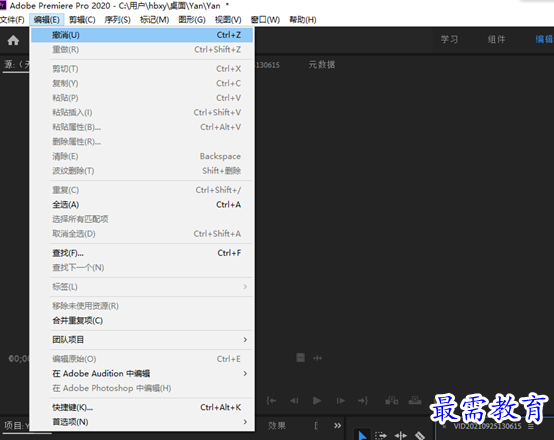Open the 帮助(H) menu

tap(303, 20)
